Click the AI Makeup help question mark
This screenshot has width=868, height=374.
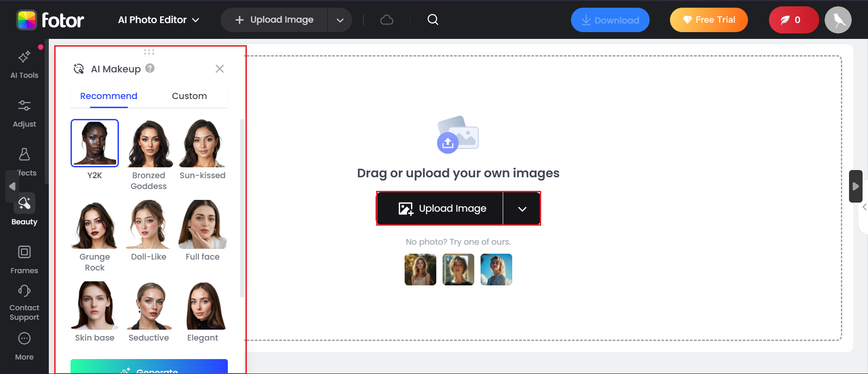pyautogui.click(x=150, y=68)
